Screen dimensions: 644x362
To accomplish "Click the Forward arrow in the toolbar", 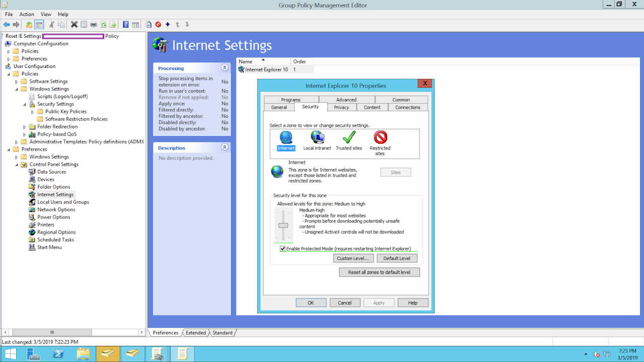I will click(16, 25).
